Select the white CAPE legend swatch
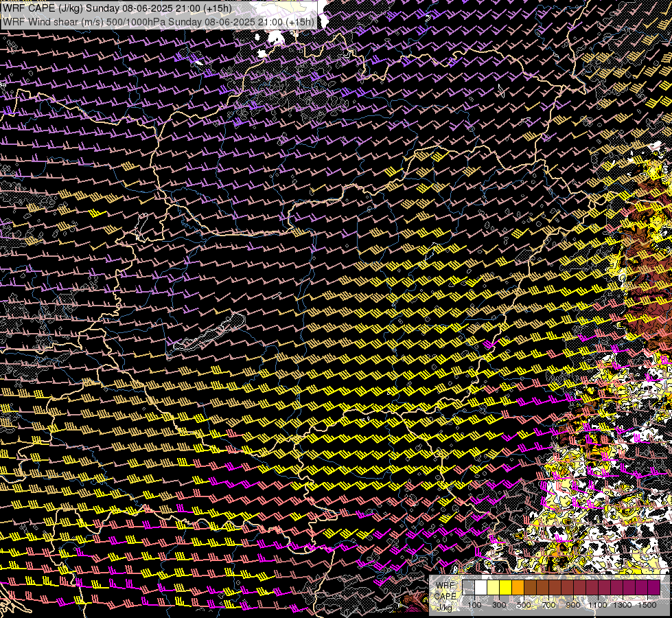 point(481,587)
